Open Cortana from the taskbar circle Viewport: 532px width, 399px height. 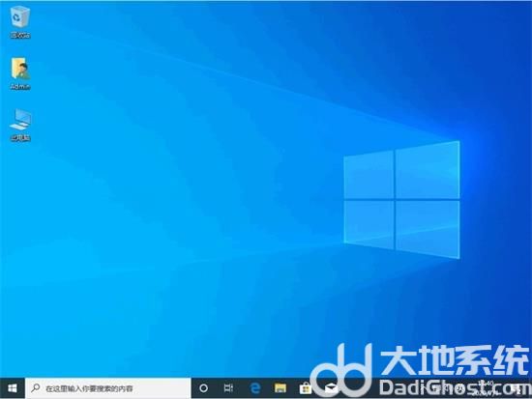203,388
